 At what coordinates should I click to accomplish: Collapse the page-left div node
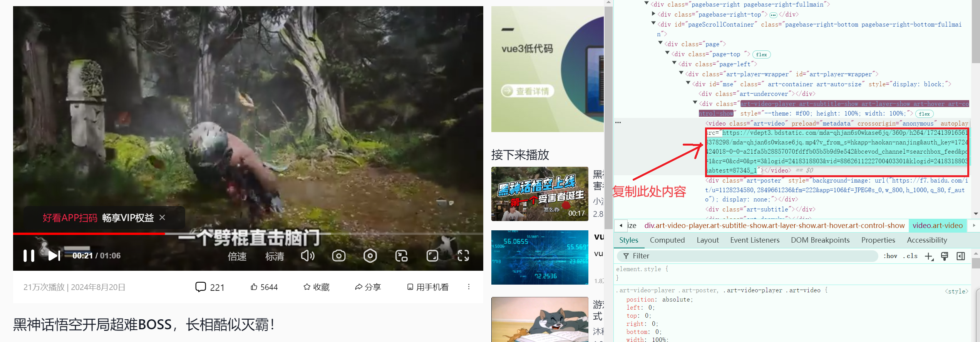point(674,63)
